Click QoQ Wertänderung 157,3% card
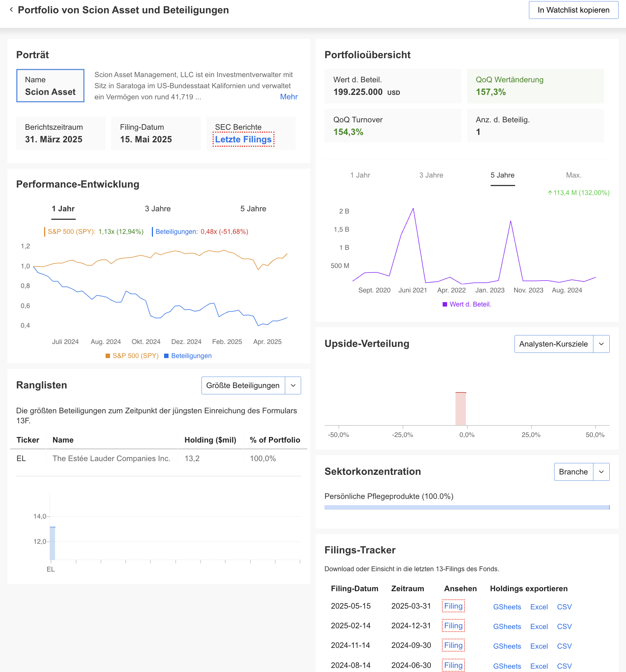The height and width of the screenshot is (672, 626). click(x=535, y=86)
